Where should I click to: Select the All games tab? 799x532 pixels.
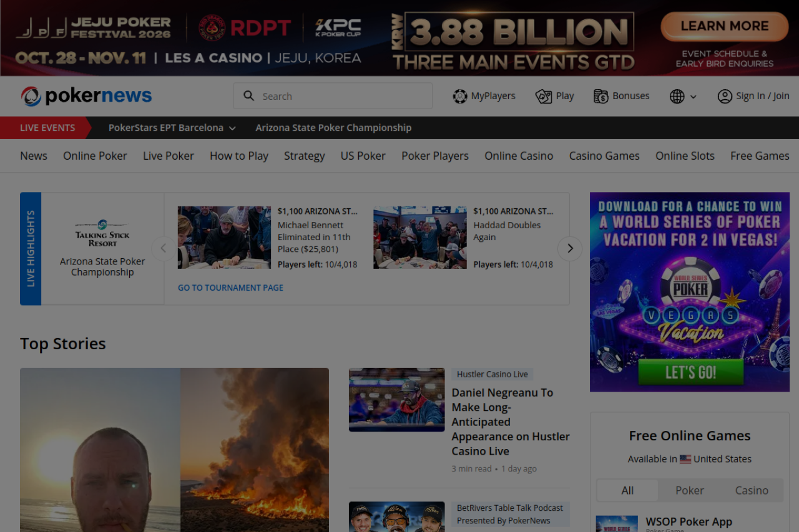pos(627,490)
